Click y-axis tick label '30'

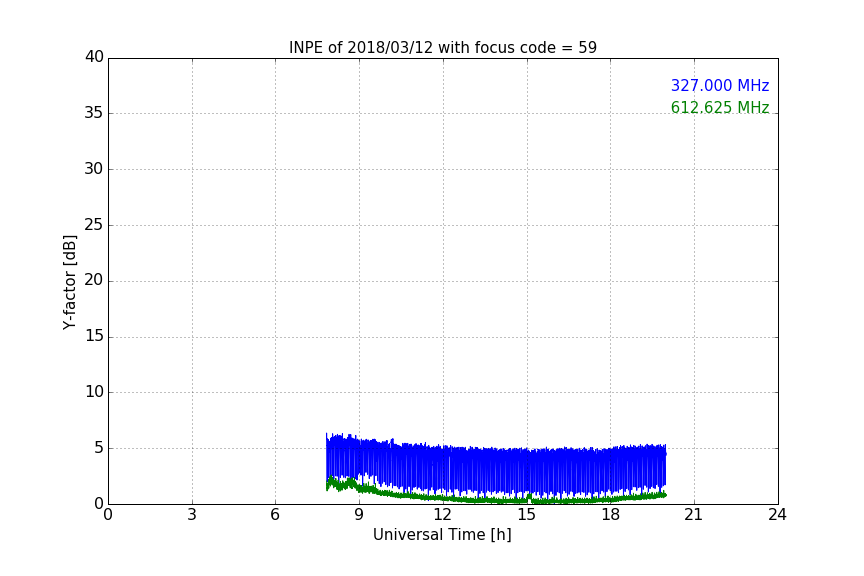(x=94, y=169)
